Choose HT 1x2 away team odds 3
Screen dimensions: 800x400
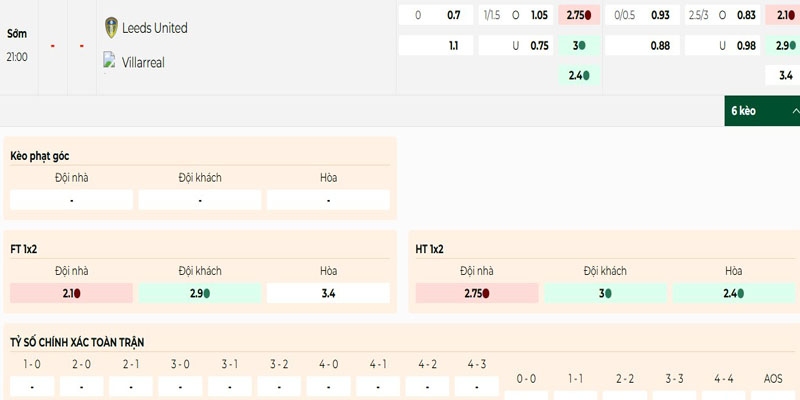point(605,293)
